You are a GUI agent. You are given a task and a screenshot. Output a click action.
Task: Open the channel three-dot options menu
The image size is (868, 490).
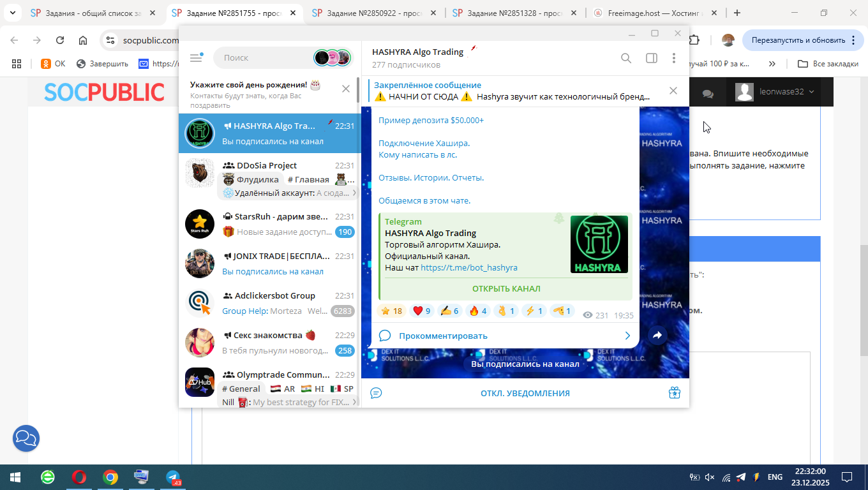click(674, 58)
